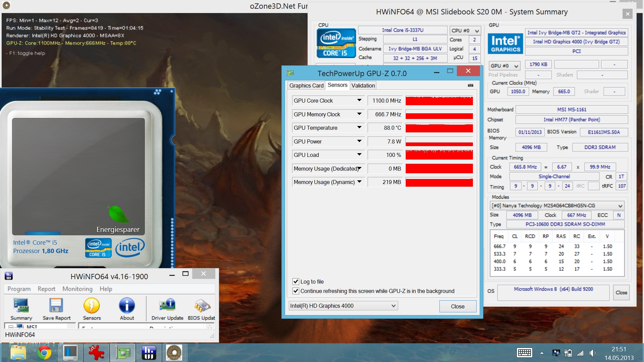The image size is (644, 362).
Task: Open the Program menu in HWiNFO64
Action: point(19,289)
